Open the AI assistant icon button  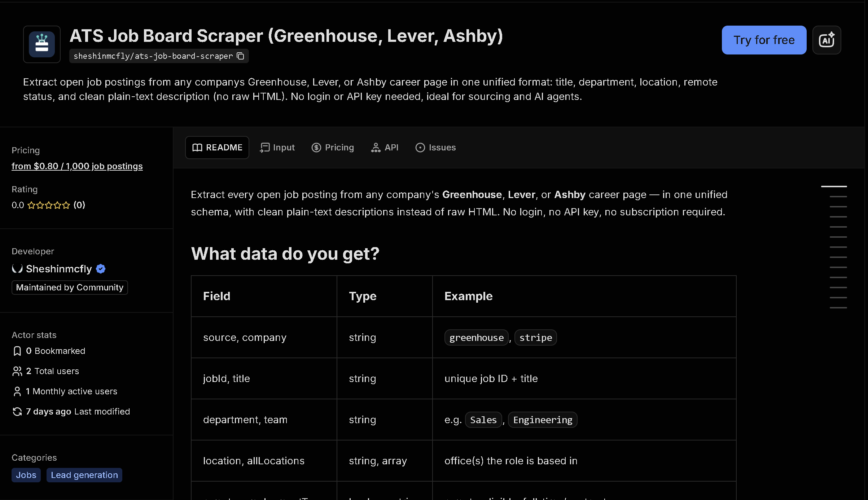(827, 40)
